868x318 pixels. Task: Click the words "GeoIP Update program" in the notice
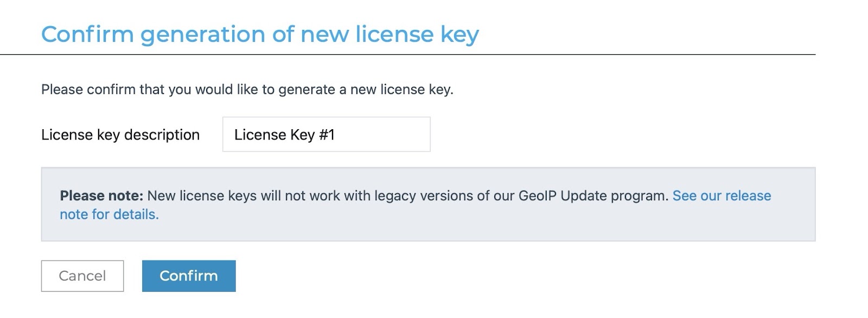[x=592, y=196]
